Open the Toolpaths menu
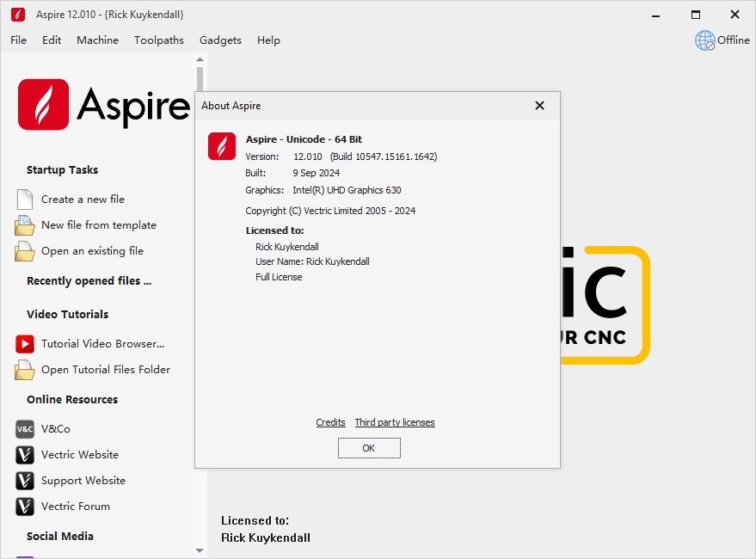The image size is (756, 559). click(x=159, y=40)
